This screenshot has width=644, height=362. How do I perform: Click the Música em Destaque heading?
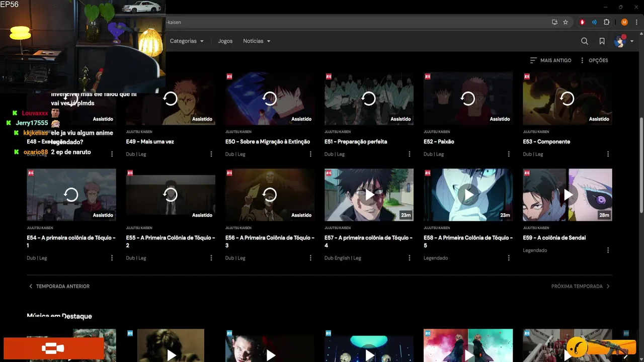[x=59, y=316]
